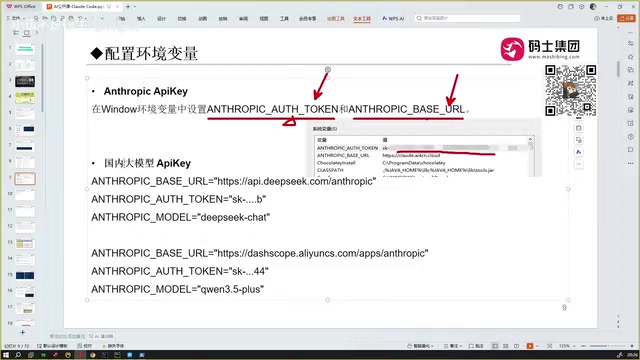Open the Windows Start button
Image resolution: width=640 pixels, height=360 pixels.
pyautogui.click(x=6, y=355)
